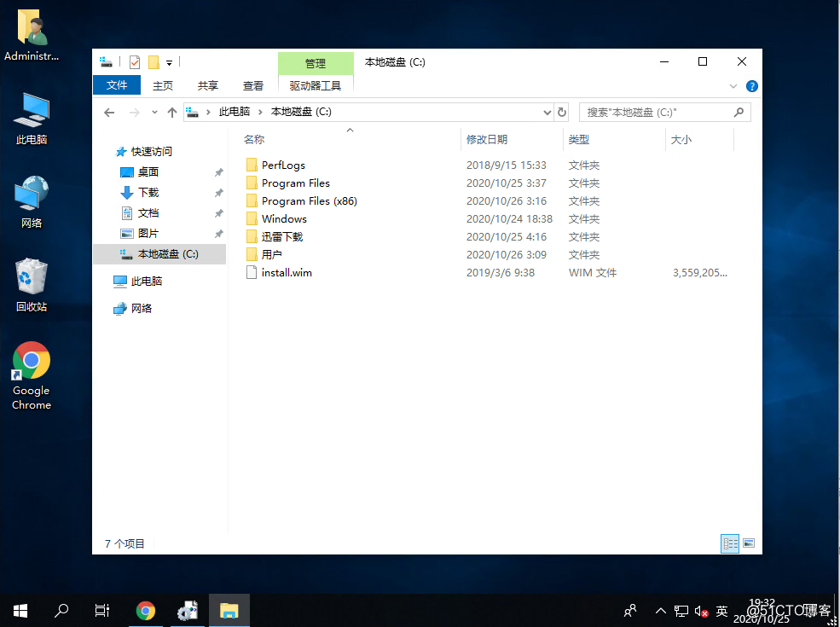Click the Up navigation arrow
Viewport: 840px width, 627px height.
point(171,112)
